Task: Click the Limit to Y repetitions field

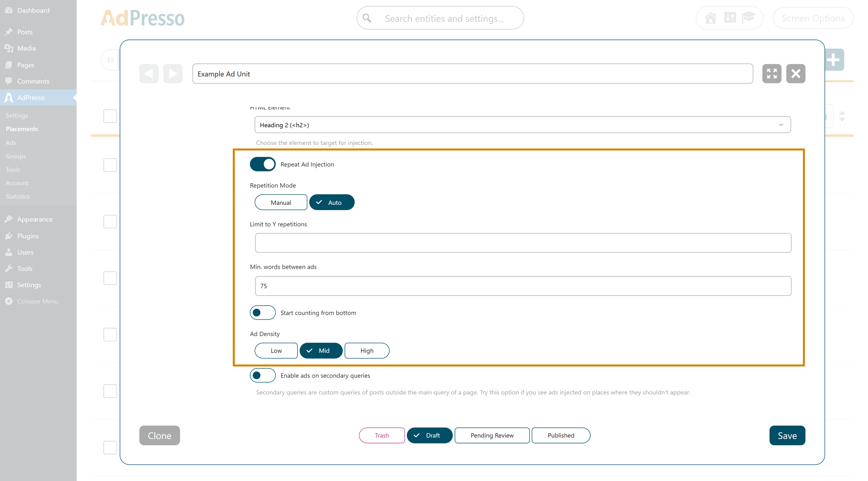Action: click(x=523, y=243)
